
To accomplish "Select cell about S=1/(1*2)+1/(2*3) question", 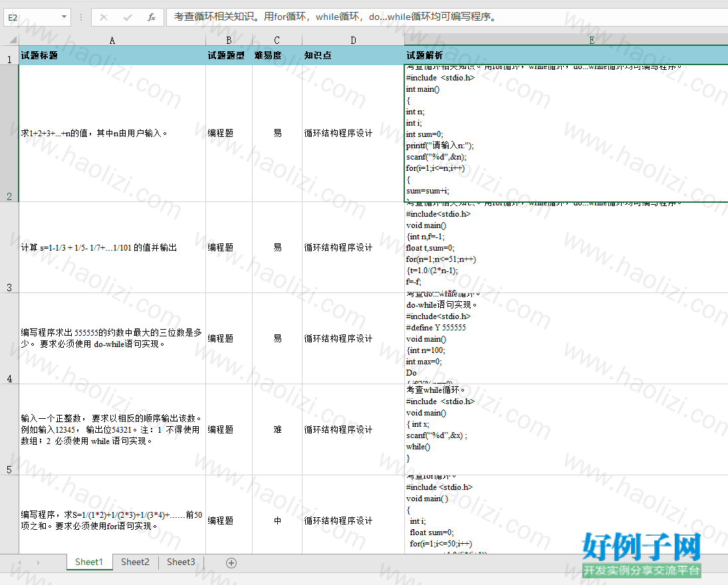I will [x=112, y=515].
